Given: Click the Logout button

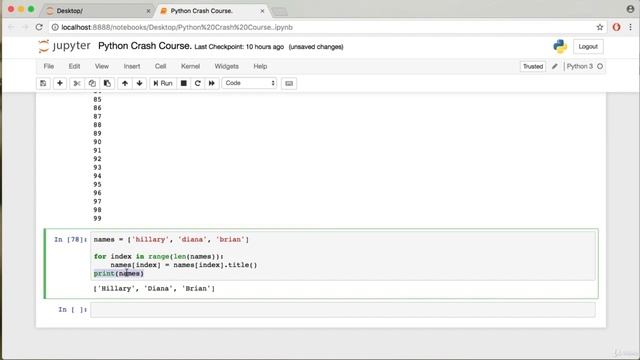Looking at the screenshot, I should 588,47.
